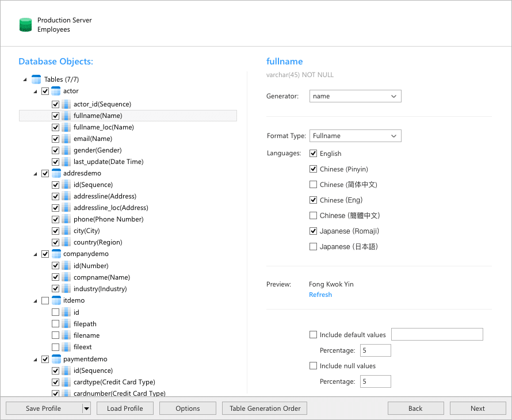Open the Generator dropdown
Screen dimensions: 512x420
point(355,96)
